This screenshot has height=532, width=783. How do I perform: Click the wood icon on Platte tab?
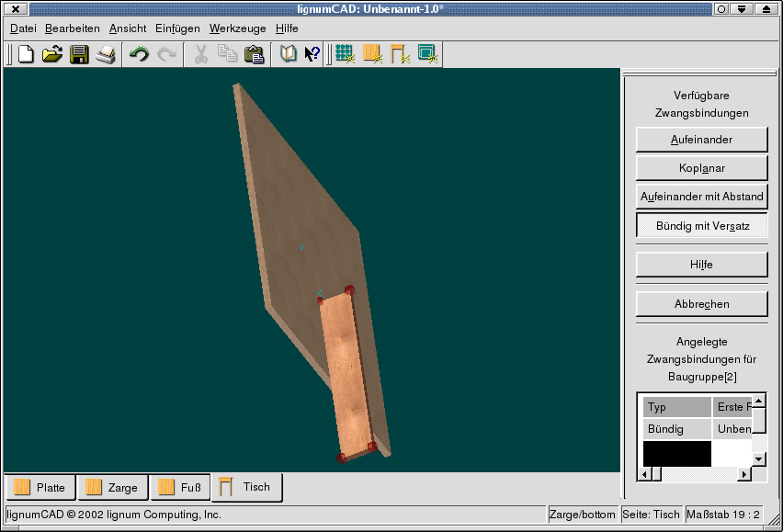[x=22, y=487]
